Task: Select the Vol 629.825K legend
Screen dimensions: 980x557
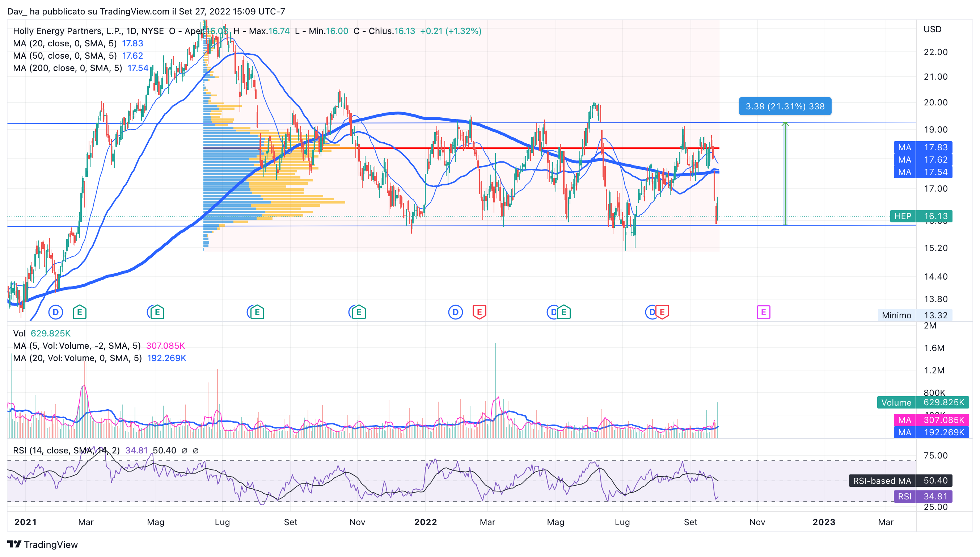Action: coord(42,333)
